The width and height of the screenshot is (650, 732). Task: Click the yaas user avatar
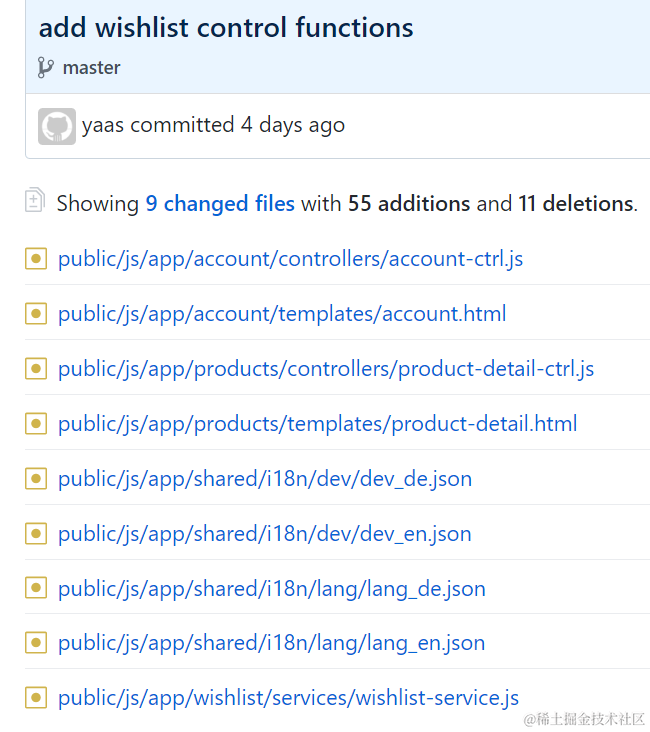[x=56, y=126]
